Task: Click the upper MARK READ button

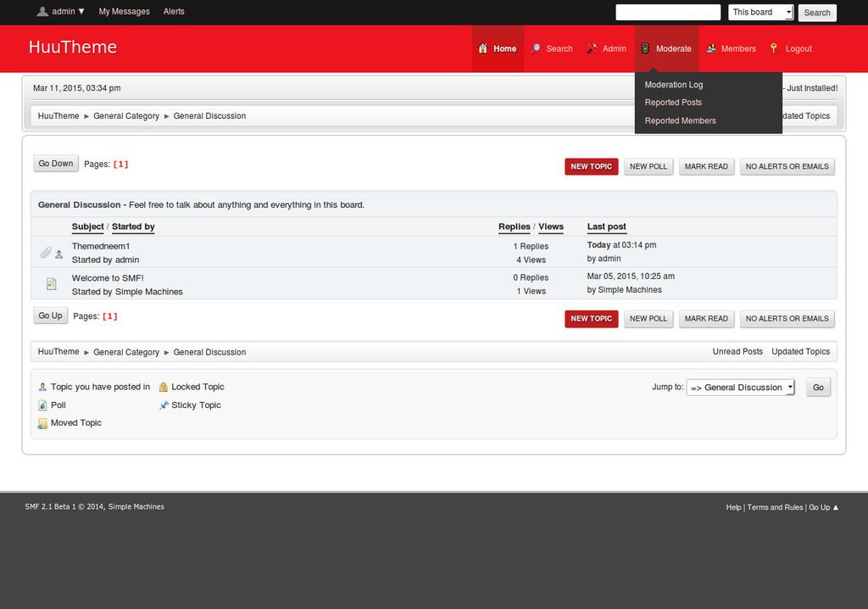Action: (x=706, y=166)
